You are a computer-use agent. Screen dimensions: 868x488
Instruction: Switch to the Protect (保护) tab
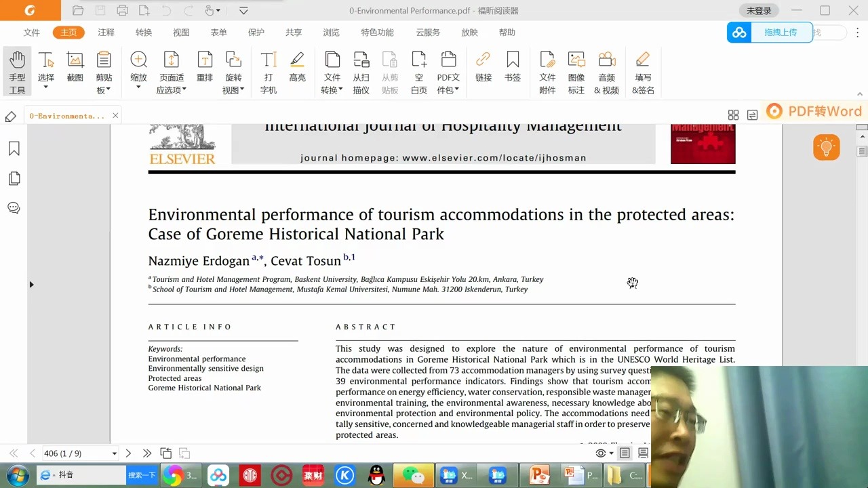256,33
